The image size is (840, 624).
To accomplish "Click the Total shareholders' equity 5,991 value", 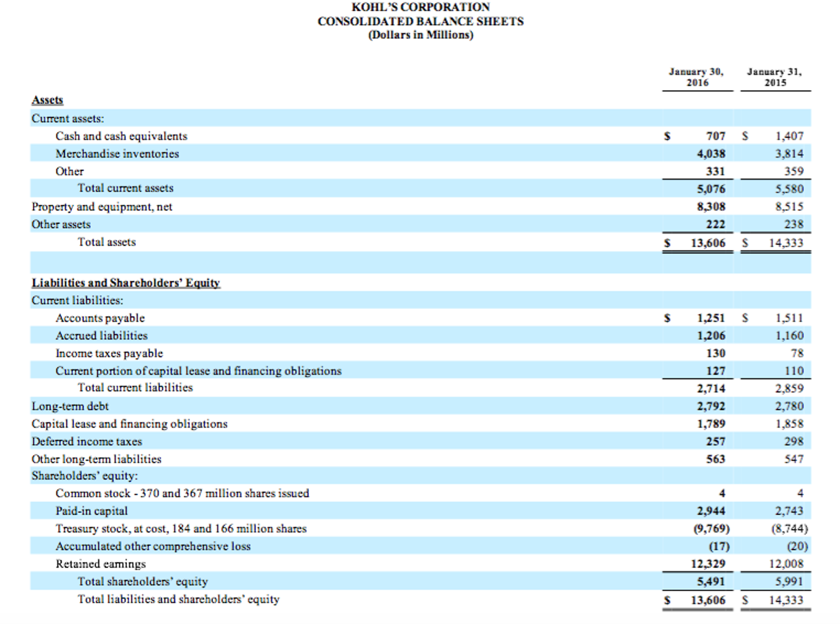I will tap(789, 582).
